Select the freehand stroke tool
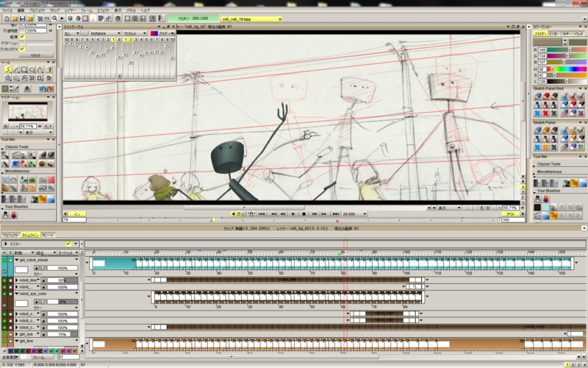Viewport: 588px width, 368px height. pyautogui.click(x=8, y=70)
